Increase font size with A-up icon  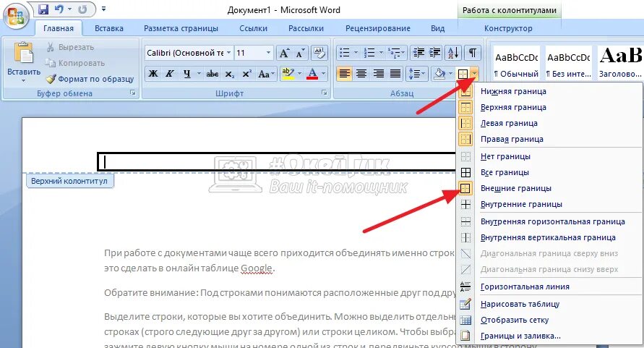284,53
